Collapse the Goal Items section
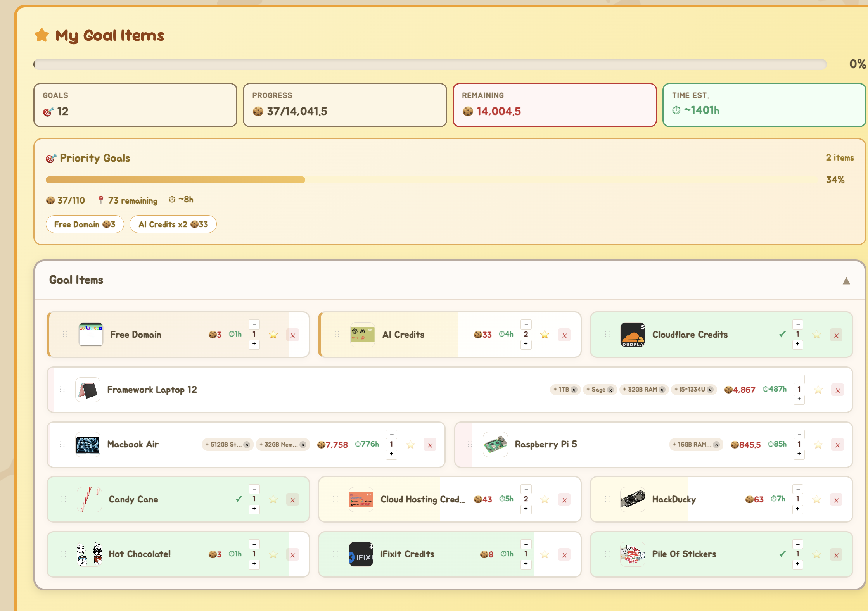Screen dimensions: 868x611 pos(846,281)
